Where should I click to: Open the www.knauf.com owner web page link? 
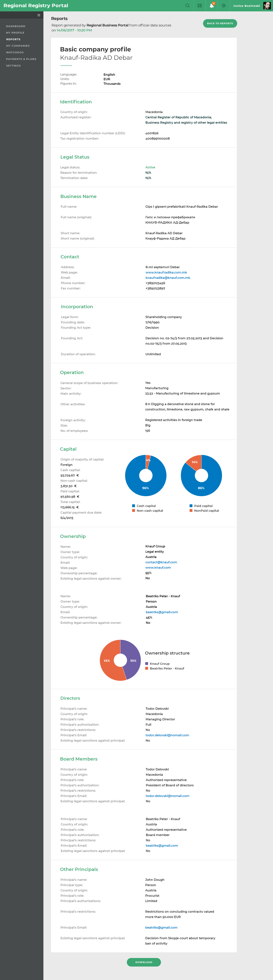(158, 568)
